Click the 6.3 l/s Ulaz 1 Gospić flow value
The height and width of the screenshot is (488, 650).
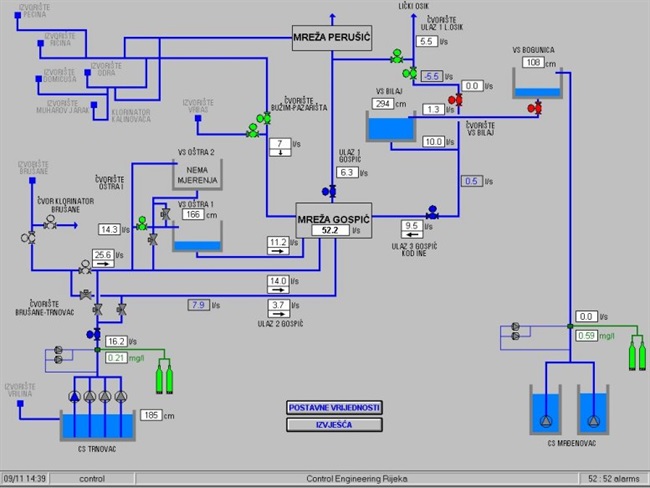(347, 172)
